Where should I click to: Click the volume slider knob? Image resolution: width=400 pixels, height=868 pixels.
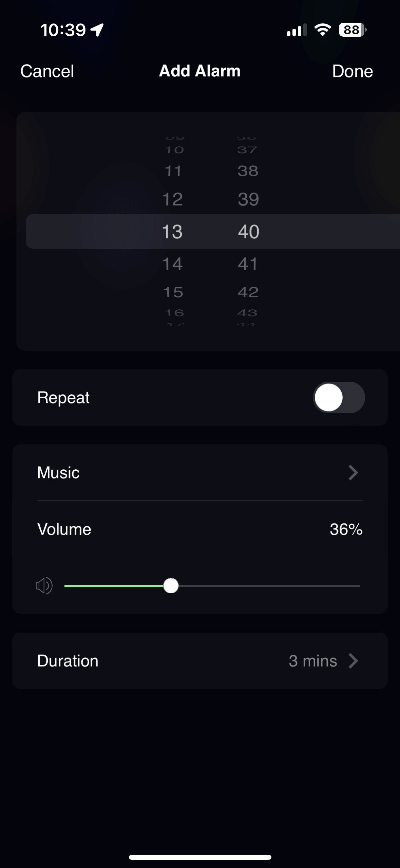(171, 586)
